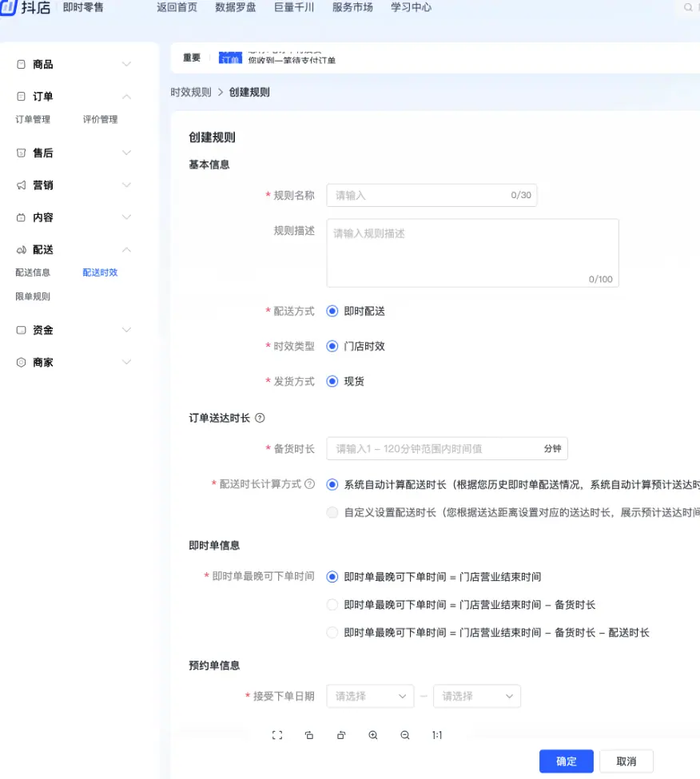The image size is (700, 779).
Task: Expand the 商品 menu chevron
Action: (x=127, y=64)
